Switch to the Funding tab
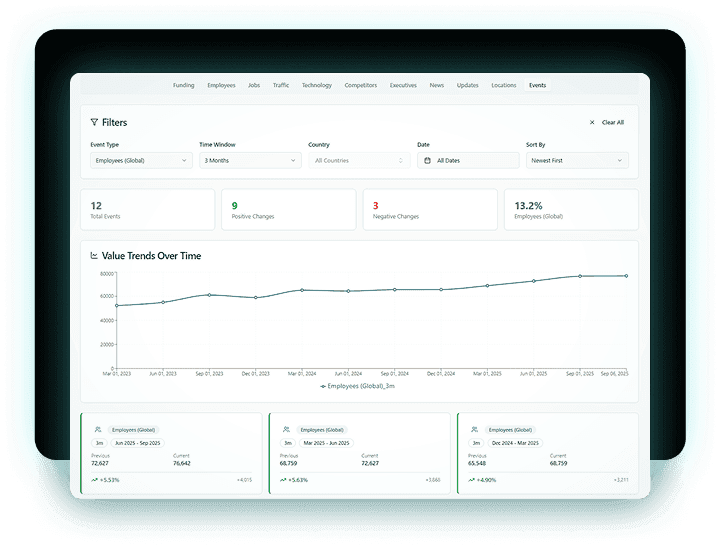The height and width of the screenshot is (547, 721). click(x=183, y=86)
